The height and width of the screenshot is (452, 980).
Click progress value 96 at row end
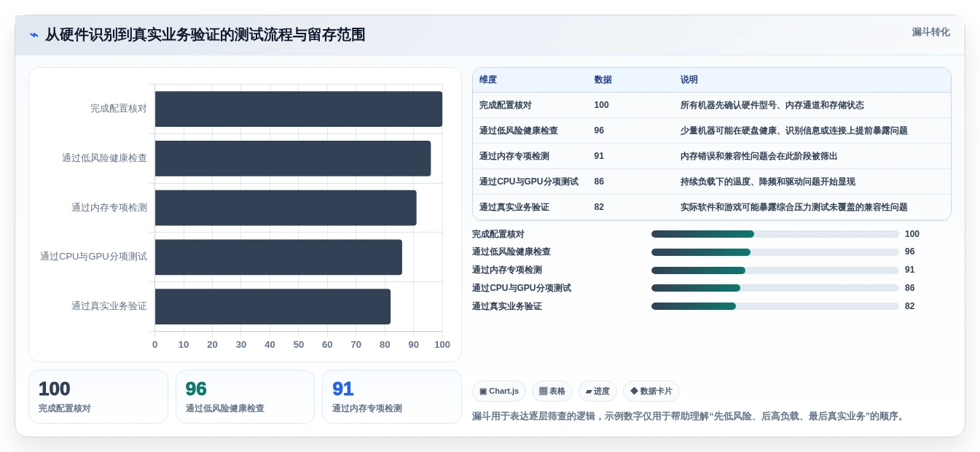910,252
